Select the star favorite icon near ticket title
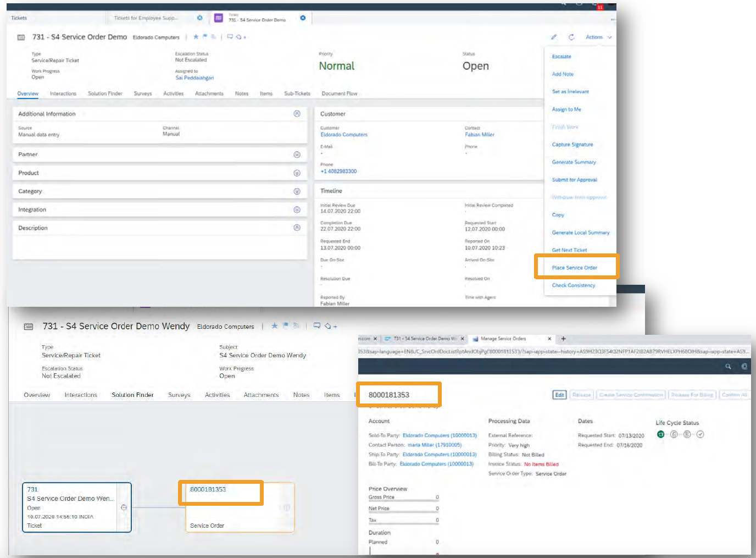The width and height of the screenshot is (756, 558). (x=196, y=37)
